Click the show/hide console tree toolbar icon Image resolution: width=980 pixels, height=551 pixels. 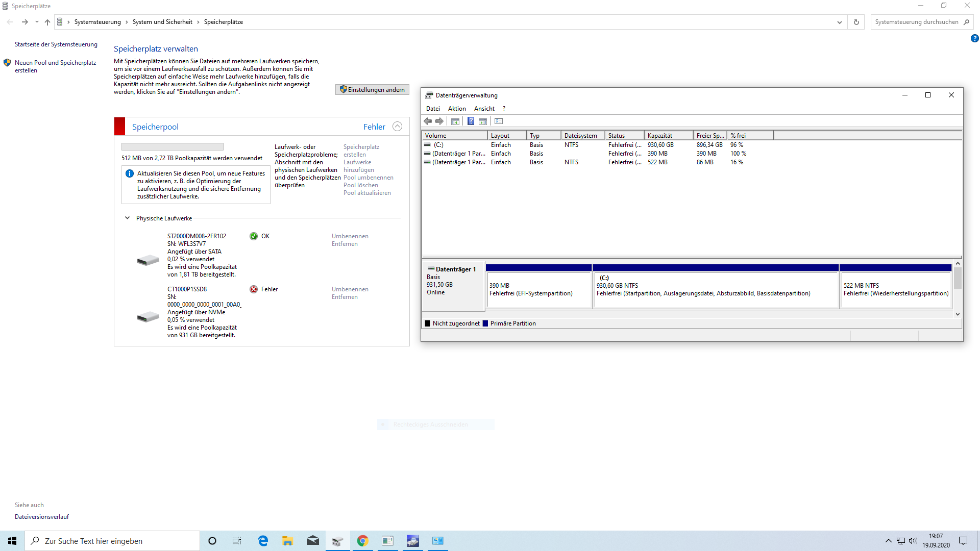coord(455,121)
